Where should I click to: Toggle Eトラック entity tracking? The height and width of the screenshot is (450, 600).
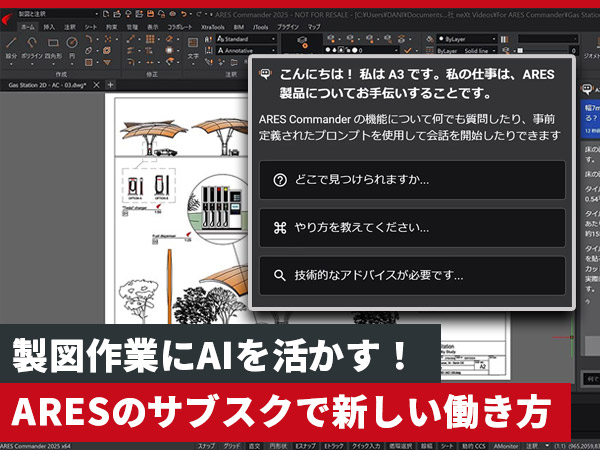coord(334,446)
